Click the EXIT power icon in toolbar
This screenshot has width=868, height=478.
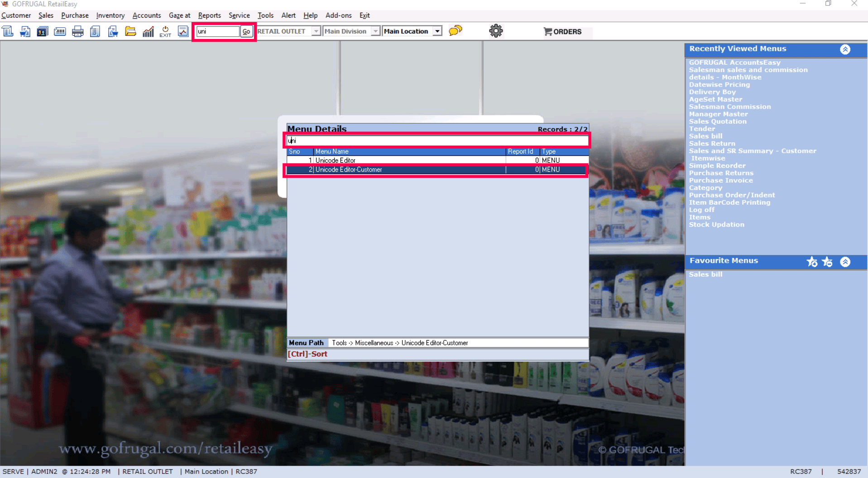click(165, 31)
